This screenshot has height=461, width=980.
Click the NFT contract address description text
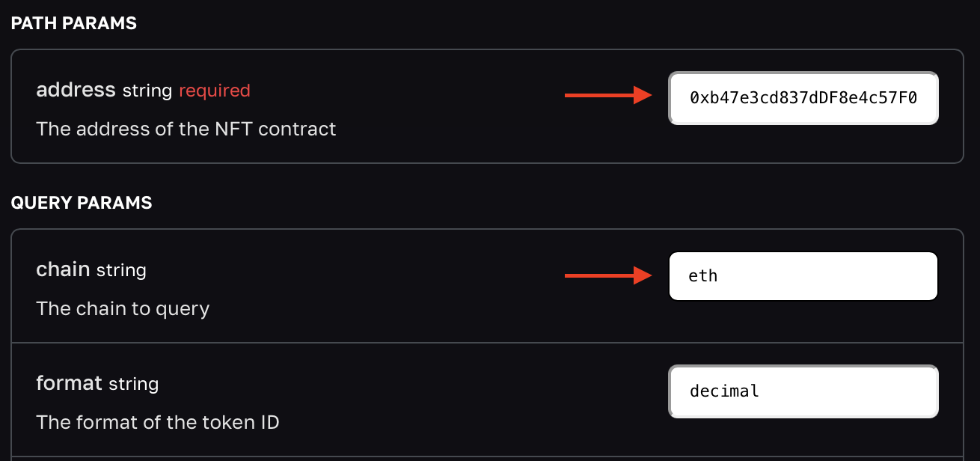[186, 129]
